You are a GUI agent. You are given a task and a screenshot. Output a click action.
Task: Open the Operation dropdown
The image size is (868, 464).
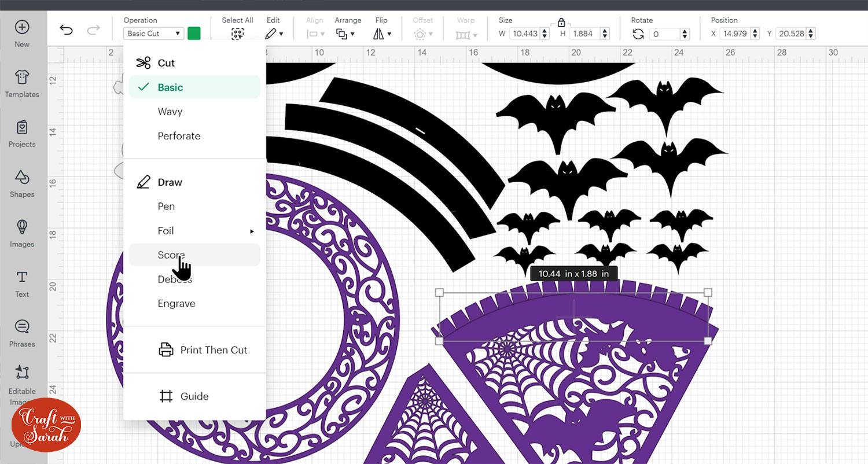(x=153, y=33)
